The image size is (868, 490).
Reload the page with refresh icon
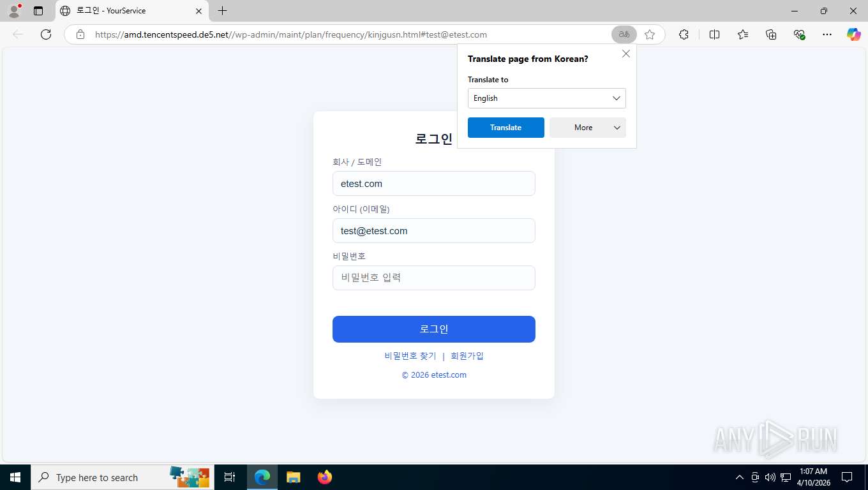tap(46, 34)
